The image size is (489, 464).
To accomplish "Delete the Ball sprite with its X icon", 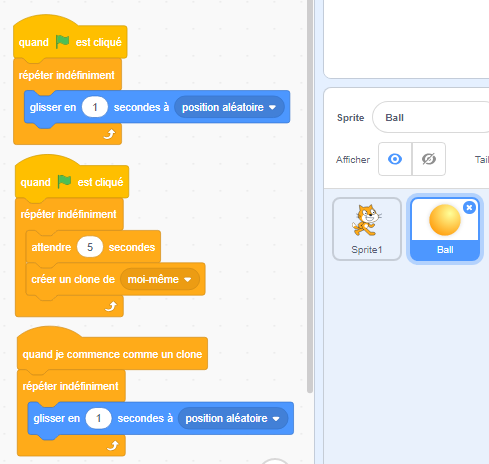I will (469, 208).
